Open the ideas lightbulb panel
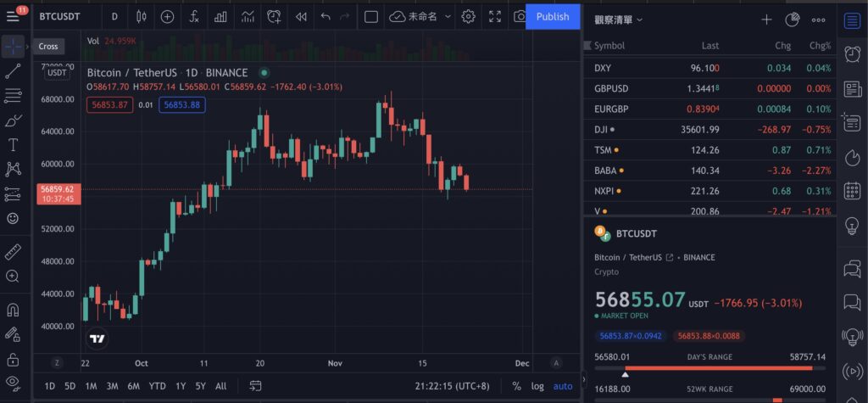 852,226
